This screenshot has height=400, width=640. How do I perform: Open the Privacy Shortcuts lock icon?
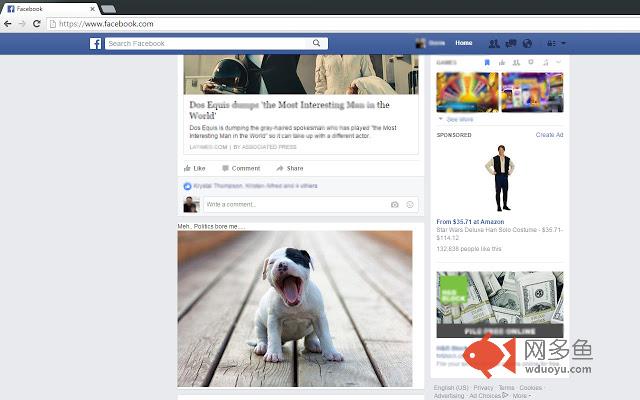[551, 43]
